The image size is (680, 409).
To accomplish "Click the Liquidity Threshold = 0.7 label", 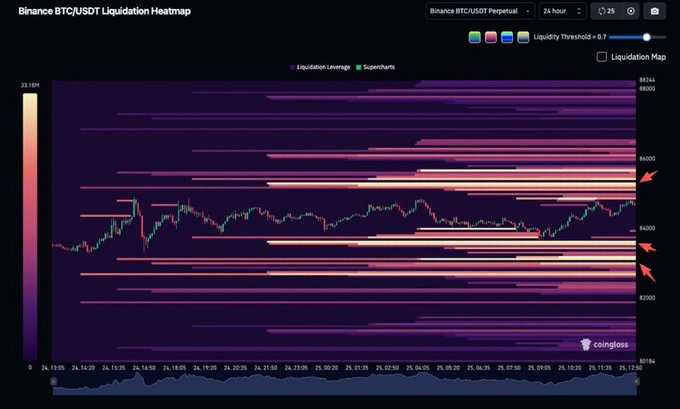I will (x=570, y=37).
